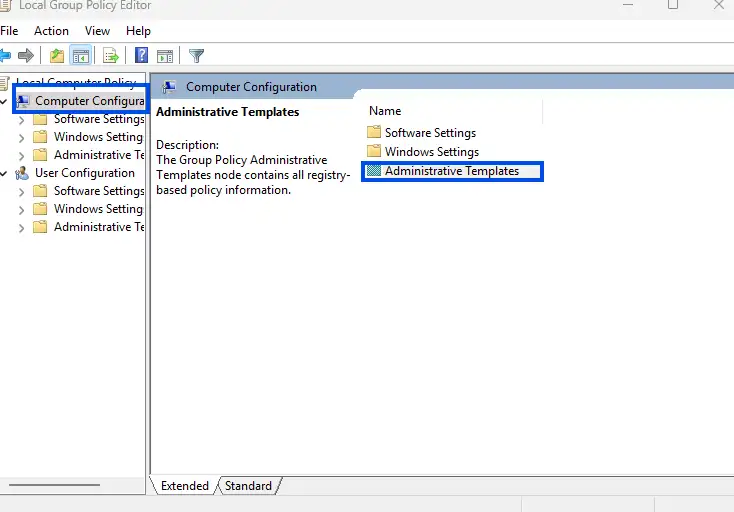Click the Back arrow toolbar icon
The image size is (734, 512).
pos(5,56)
